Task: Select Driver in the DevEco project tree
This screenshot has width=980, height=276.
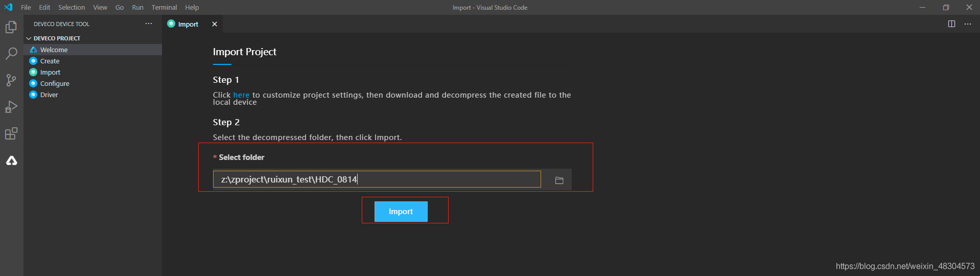Action: (x=93, y=95)
